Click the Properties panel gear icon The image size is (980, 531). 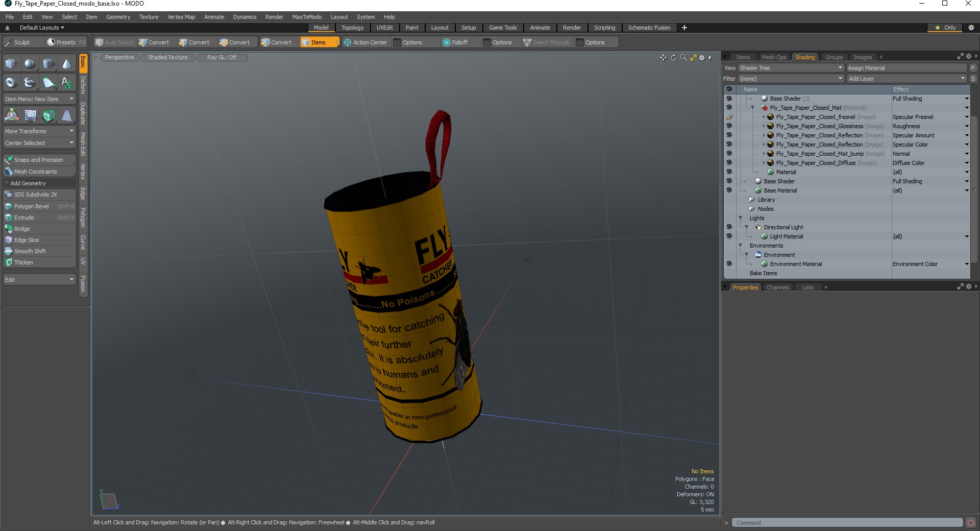968,287
